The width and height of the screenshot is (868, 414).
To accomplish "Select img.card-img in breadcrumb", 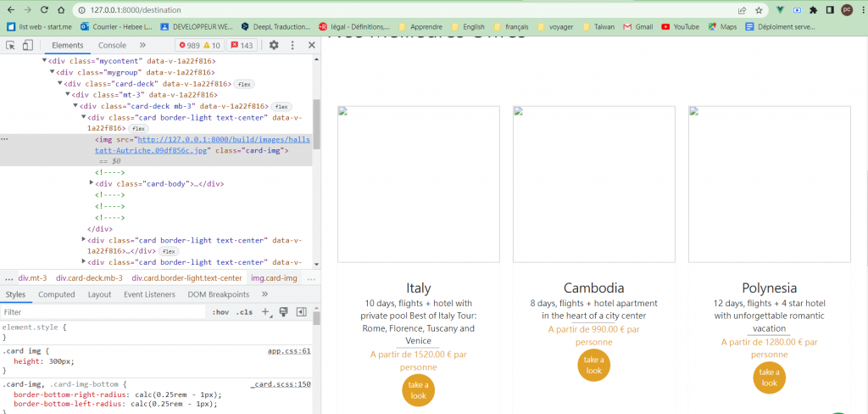I will (x=275, y=278).
